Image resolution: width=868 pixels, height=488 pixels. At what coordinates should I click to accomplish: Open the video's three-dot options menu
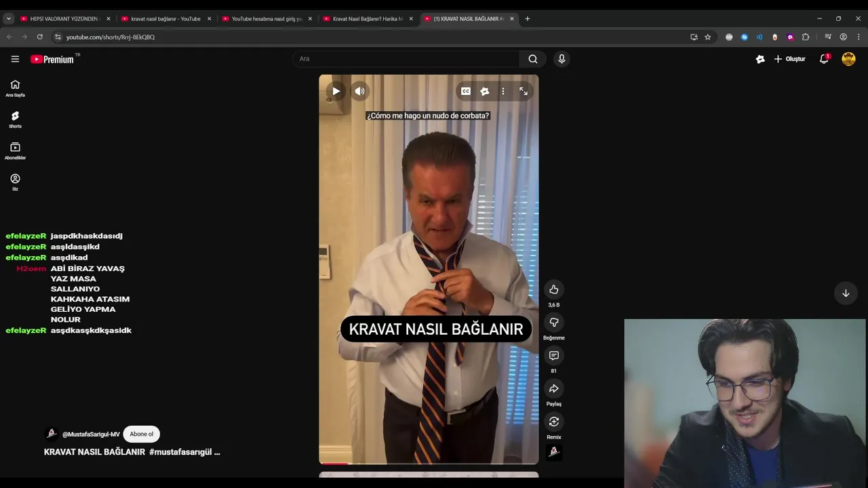pyautogui.click(x=502, y=91)
